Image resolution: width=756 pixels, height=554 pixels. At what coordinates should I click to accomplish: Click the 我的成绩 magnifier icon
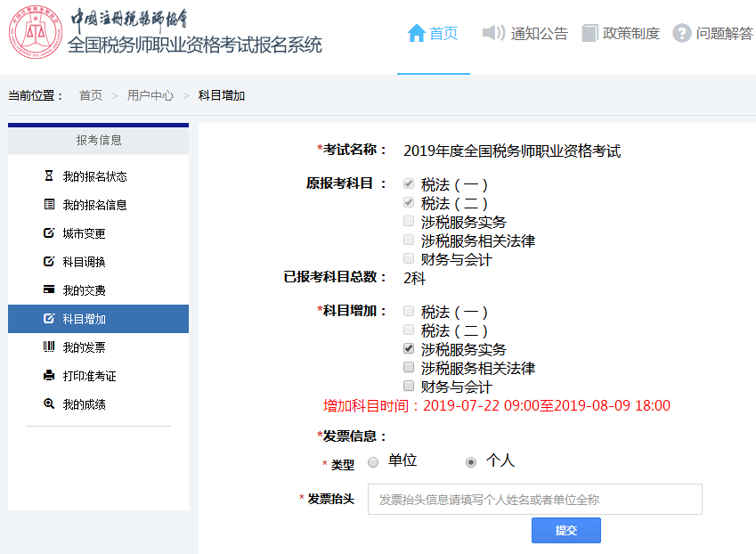coord(47,404)
